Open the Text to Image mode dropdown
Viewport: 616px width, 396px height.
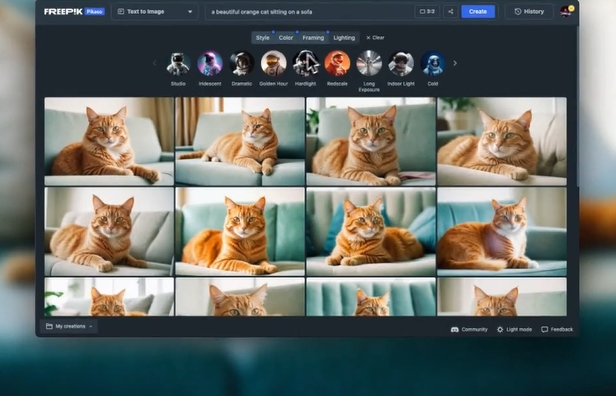pos(155,12)
